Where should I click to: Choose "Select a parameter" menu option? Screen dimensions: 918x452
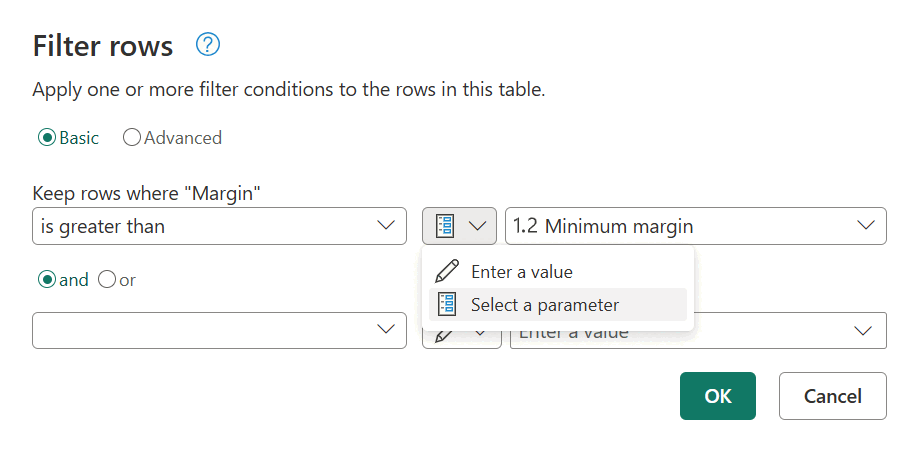click(x=544, y=305)
